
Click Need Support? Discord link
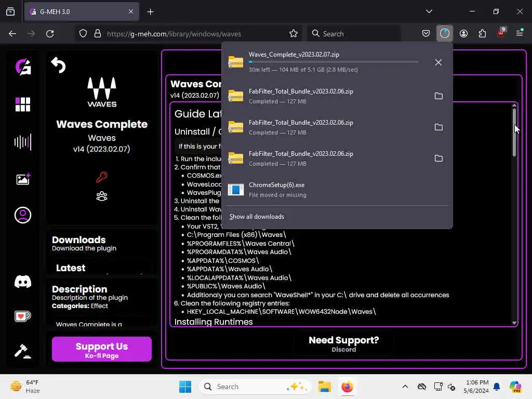(344, 344)
